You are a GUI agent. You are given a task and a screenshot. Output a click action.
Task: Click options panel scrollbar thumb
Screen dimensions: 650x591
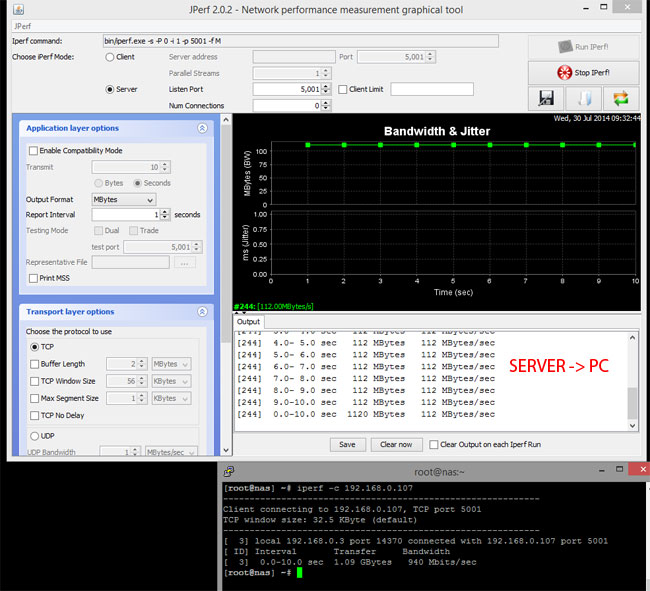[x=226, y=234]
